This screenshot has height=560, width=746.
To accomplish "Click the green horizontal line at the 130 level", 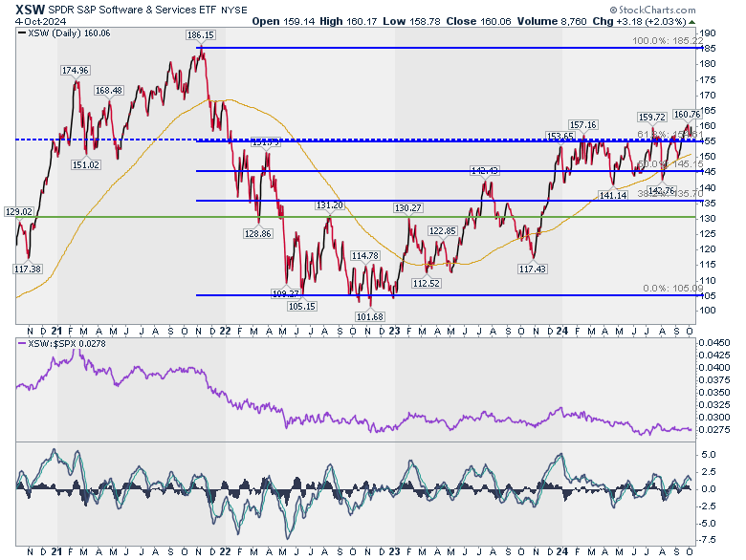I will (356, 217).
